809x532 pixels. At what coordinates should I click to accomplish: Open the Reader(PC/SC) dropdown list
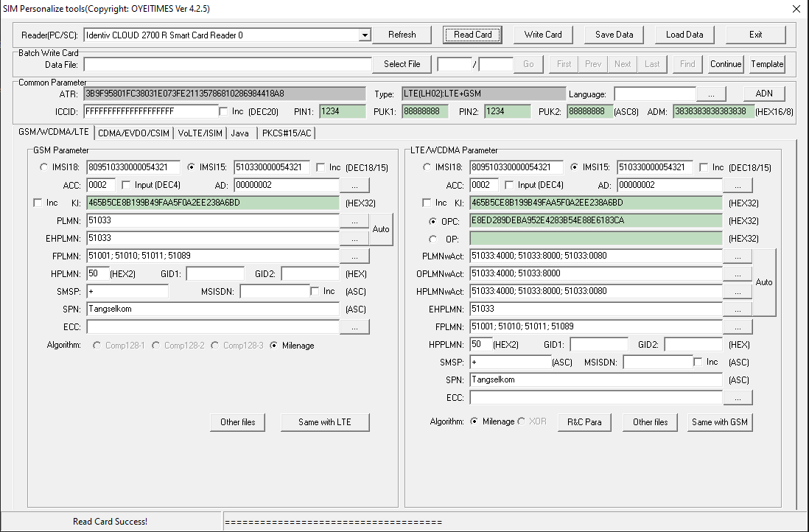point(364,35)
